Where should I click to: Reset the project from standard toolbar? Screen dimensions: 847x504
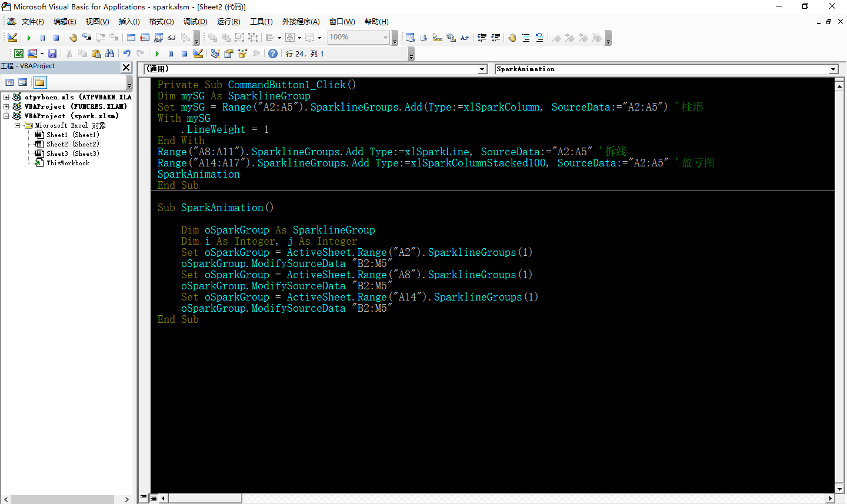pos(184,54)
